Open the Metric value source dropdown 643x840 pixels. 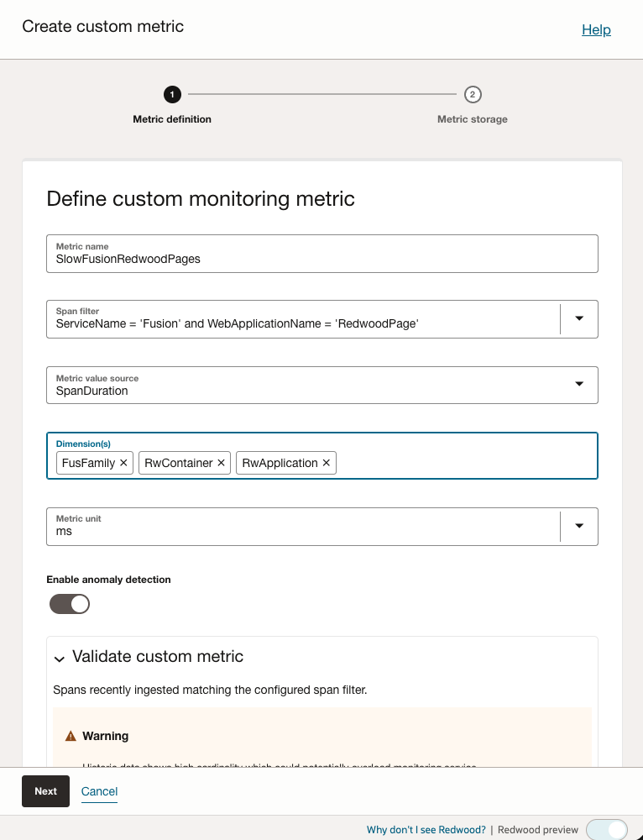pos(579,384)
